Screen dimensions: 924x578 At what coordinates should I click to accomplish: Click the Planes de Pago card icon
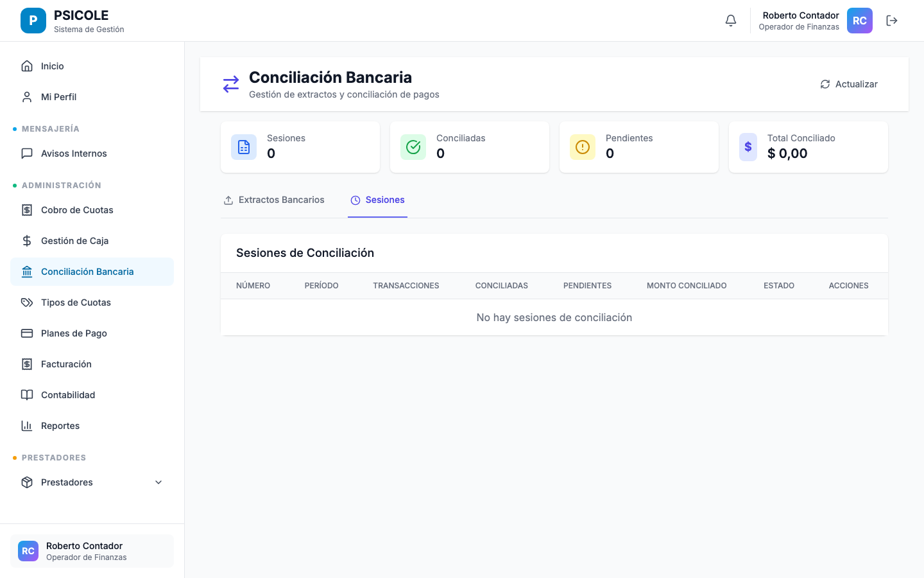(x=27, y=333)
